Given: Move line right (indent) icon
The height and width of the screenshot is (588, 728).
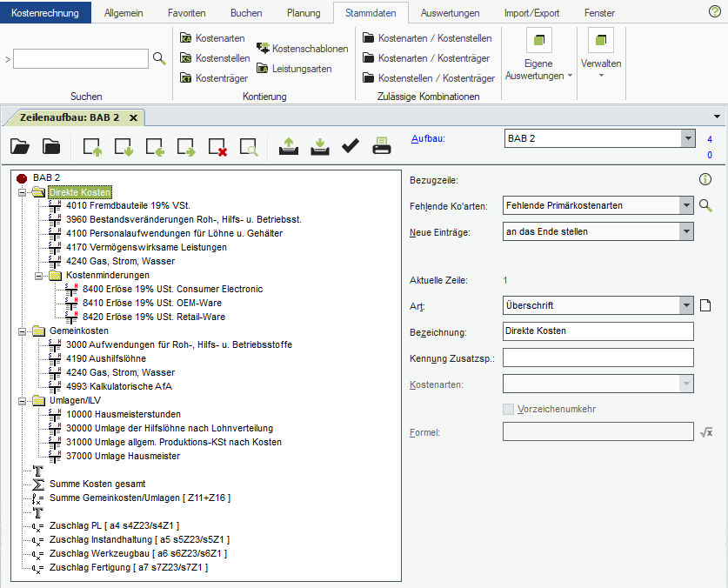Looking at the screenshot, I should pyautogui.click(x=186, y=147).
